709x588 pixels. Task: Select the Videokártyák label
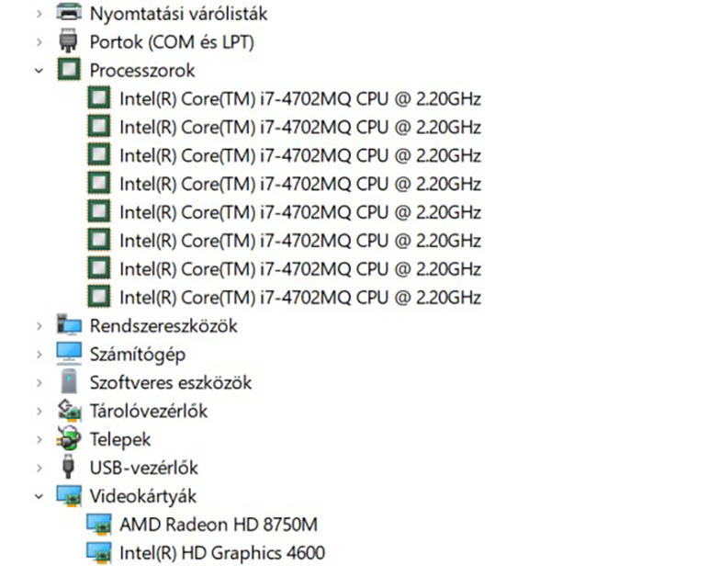click(x=143, y=497)
